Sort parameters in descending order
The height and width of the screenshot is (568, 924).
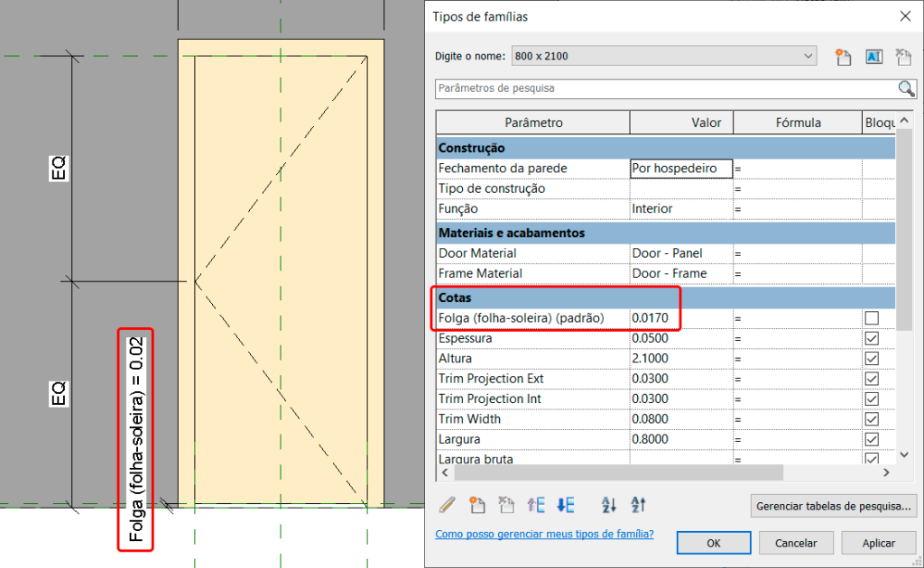pos(638,505)
